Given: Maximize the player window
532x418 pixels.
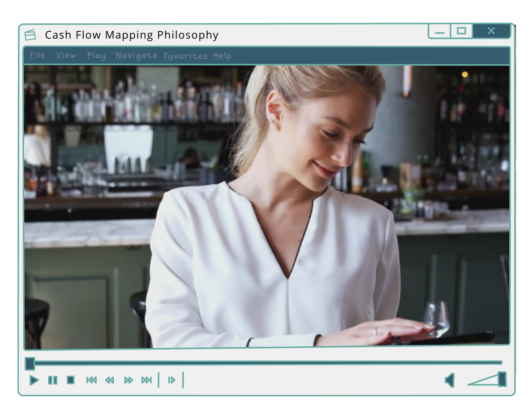Looking at the screenshot, I should [461, 31].
